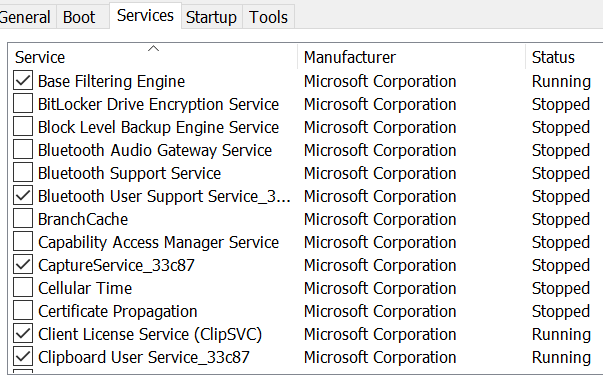
Task: Click Running status of Client License Service
Action: point(561,335)
